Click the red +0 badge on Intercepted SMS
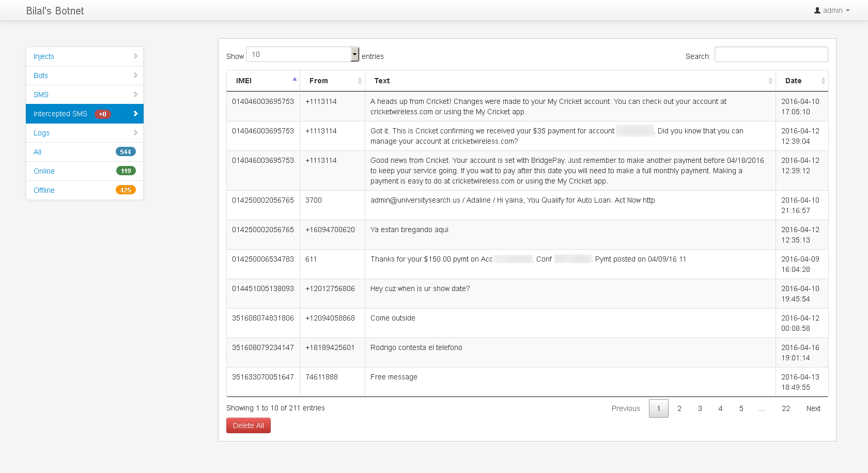 coord(103,114)
